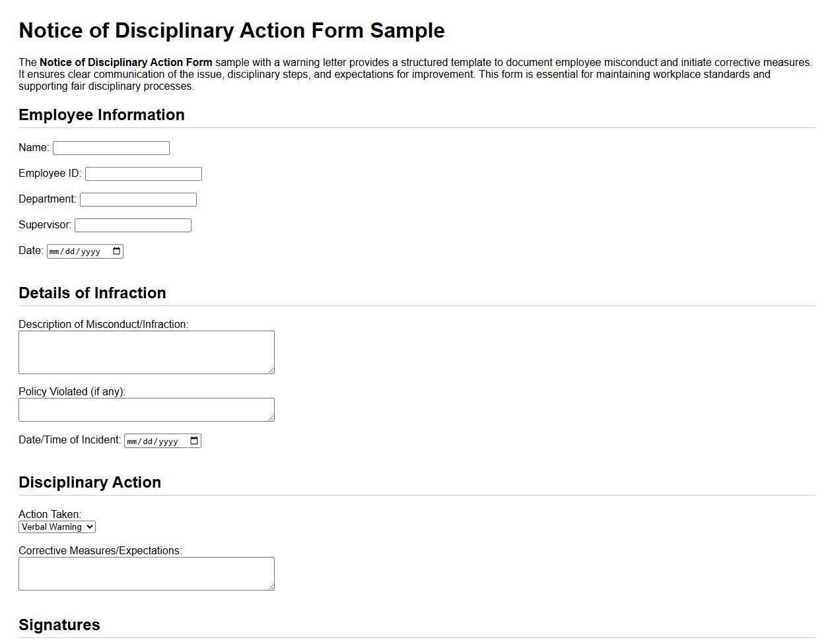
Task: Click the resize grip of the Description of Misconduct textarea
Action: pos(271,370)
